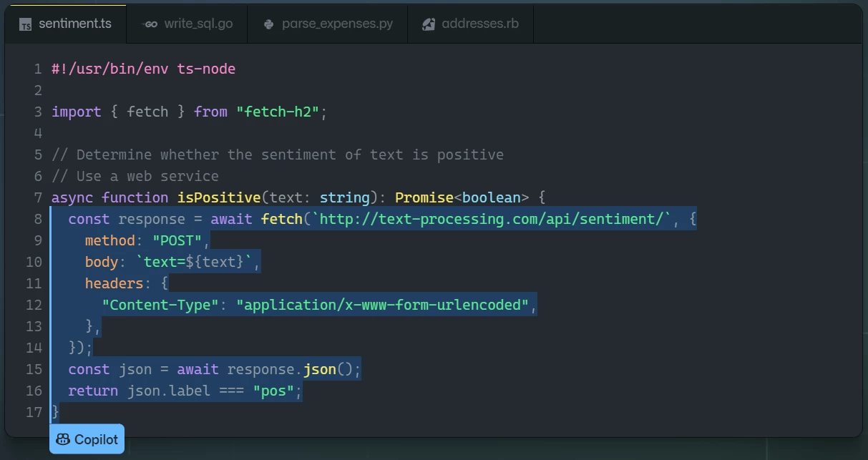The height and width of the screenshot is (460, 868).
Task: Click line number 17 in the gutter
Action: 34,412
